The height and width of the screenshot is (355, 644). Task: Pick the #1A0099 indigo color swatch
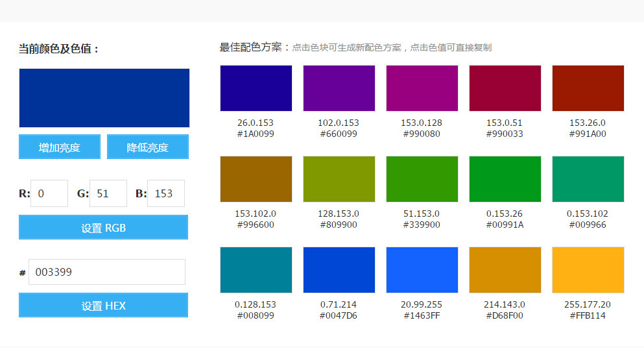pyautogui.click(x=256, y=88)
